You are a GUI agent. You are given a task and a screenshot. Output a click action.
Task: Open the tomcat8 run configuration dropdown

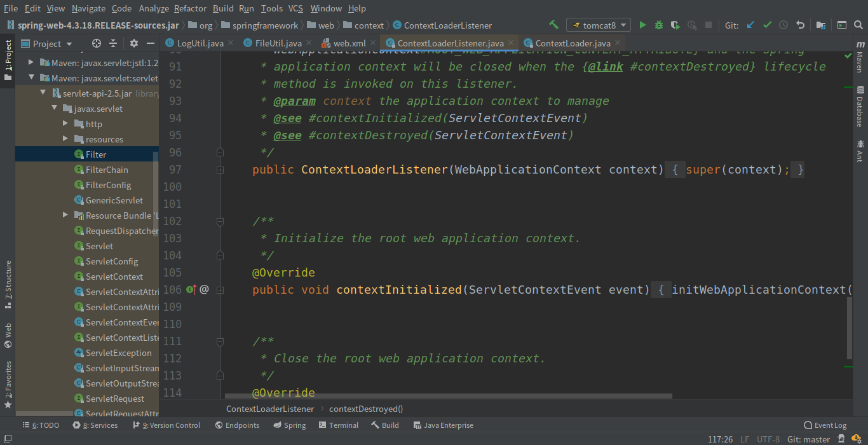point(599,25)
